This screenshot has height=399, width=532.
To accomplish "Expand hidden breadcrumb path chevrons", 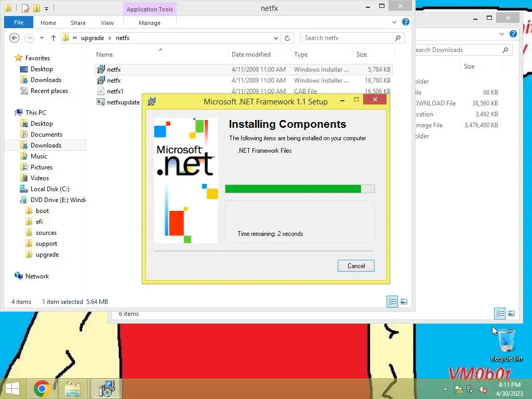I will (75, 37).
